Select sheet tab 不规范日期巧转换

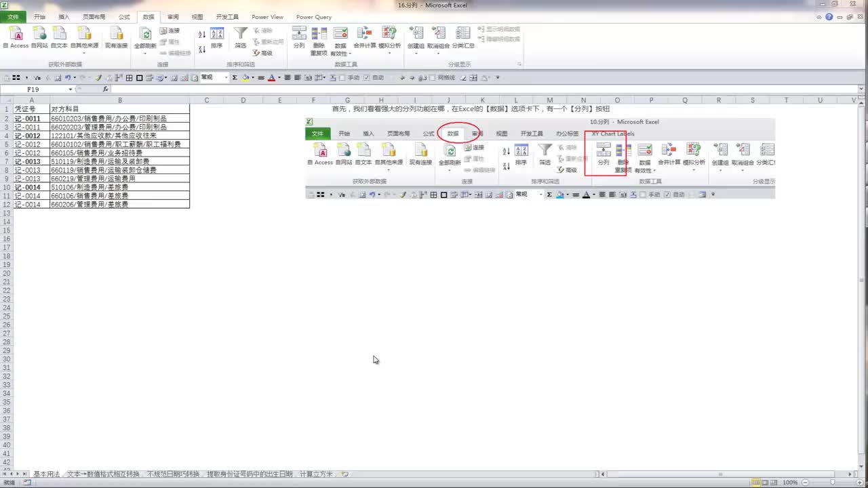(173, 474)
